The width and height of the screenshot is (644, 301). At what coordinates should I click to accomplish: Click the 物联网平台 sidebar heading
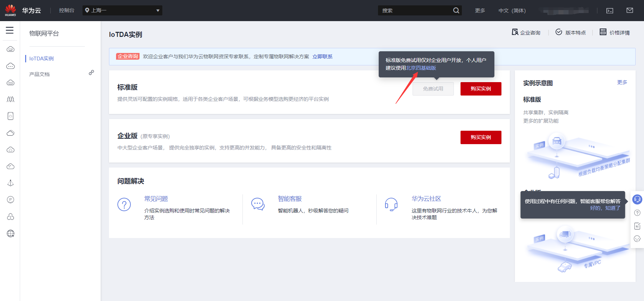44,34
